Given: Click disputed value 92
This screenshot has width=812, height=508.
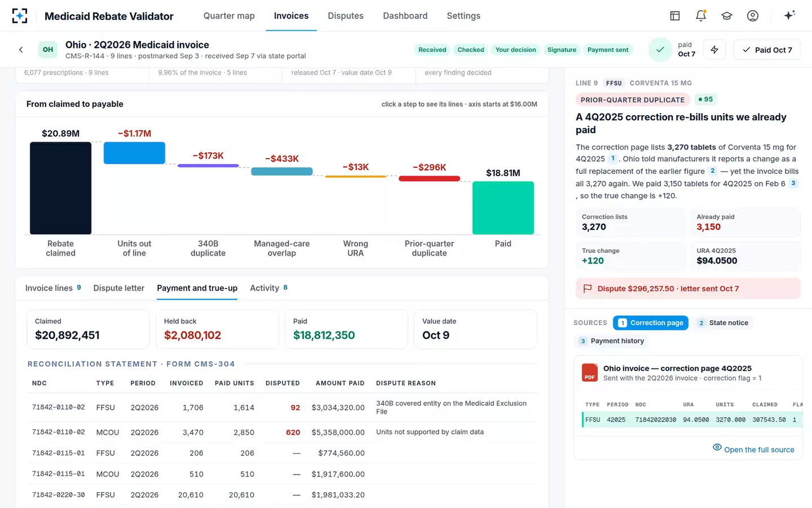Looking at the screenshot, I should (295, 408).
